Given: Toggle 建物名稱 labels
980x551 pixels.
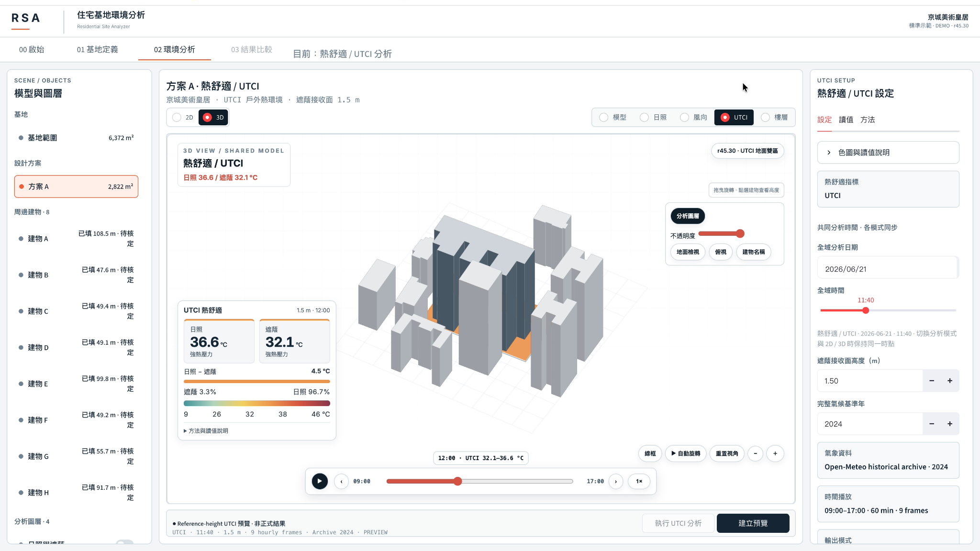Looking at the screenshot, I should [x=754, y=252].
